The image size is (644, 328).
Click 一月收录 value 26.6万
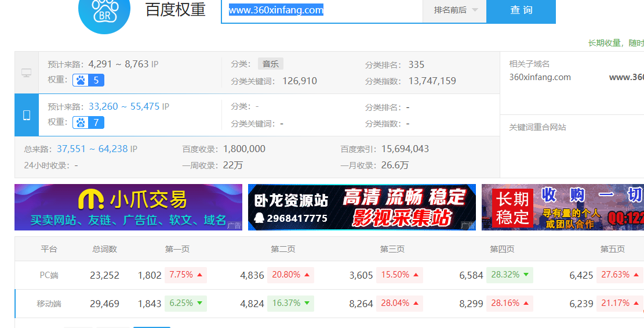coord(395,165)
